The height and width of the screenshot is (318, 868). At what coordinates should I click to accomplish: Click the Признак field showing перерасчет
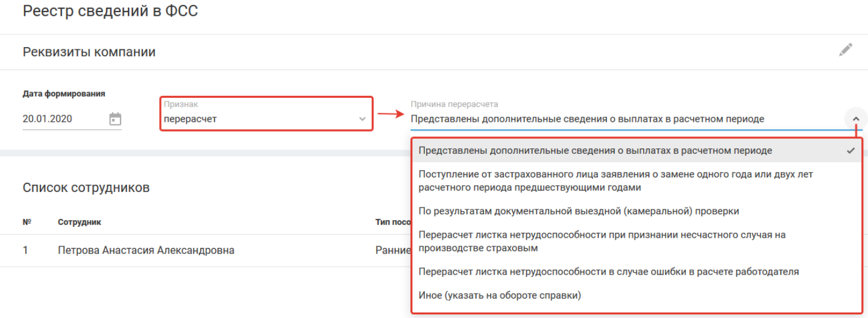(x=259, y=119)
